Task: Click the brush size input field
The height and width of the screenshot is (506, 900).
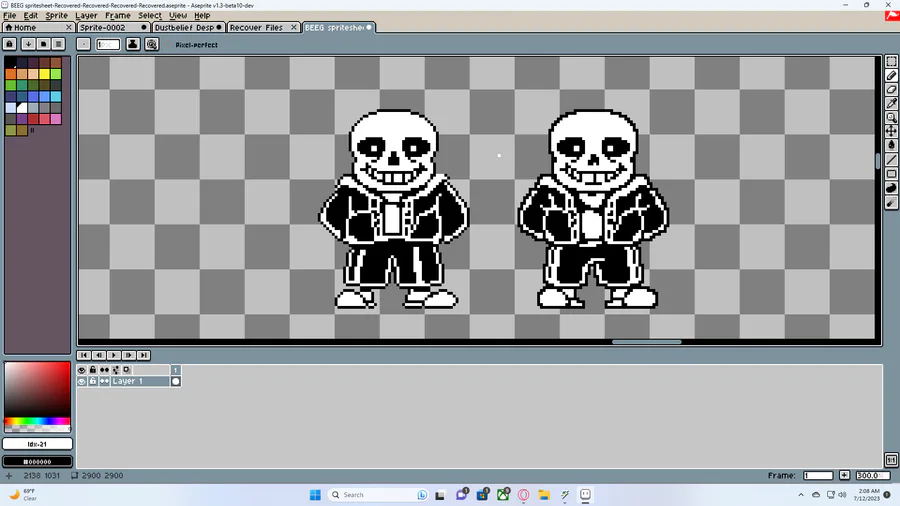Action: pyautogui.click(x=108, y=44)
